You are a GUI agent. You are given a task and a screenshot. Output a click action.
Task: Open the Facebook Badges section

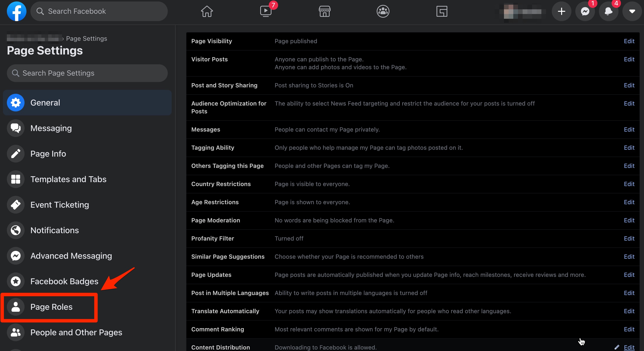[x=64, y=281]
